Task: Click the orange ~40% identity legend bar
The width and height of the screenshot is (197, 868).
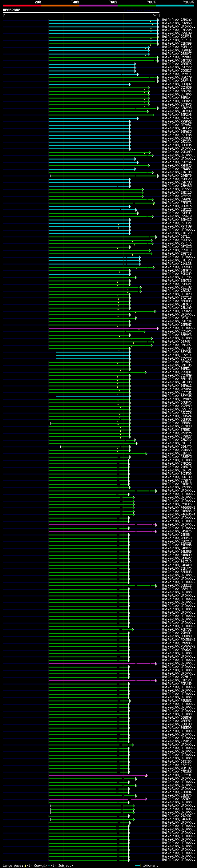Action: [60, 6]
